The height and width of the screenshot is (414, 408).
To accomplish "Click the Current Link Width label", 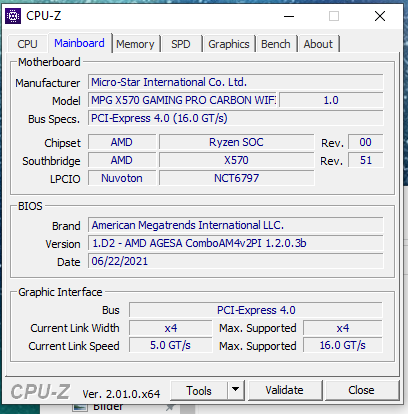I will 75,328.
